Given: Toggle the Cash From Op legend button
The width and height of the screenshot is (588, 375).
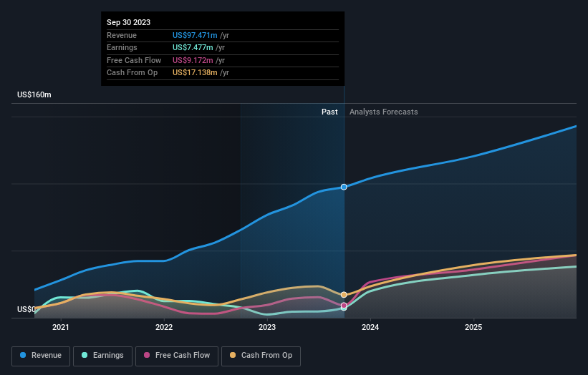Looking at the screenshot, I should [x=261, y=356].
